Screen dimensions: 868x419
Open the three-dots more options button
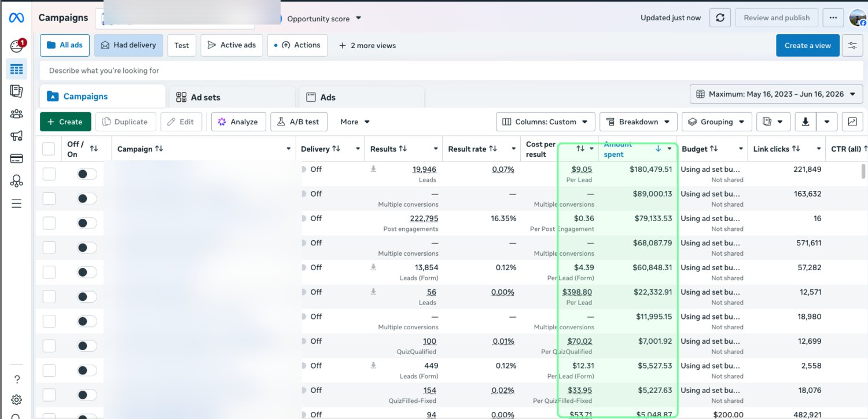click(833, 18)
